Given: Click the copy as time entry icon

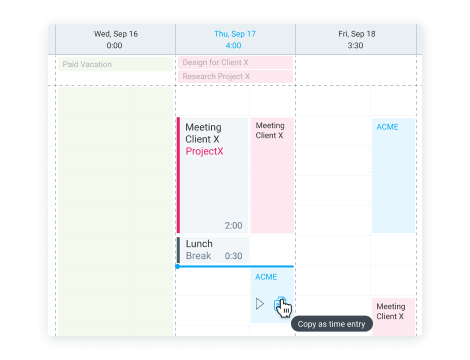Looking at the screenshot, I should pyautogui.click(x=280, y=304).
